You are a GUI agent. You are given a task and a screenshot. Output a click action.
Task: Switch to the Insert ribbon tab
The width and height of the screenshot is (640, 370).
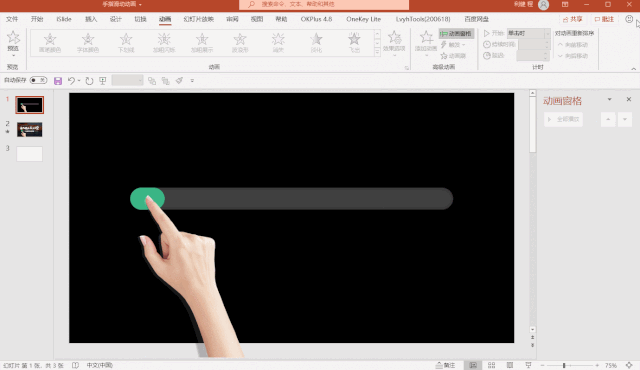coord(91,19)
